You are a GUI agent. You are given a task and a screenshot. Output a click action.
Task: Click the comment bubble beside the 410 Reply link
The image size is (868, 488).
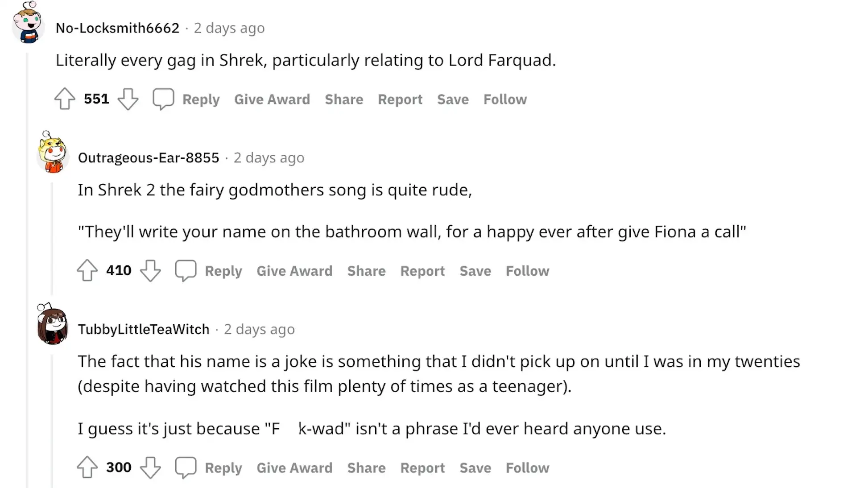coord(186,270)
